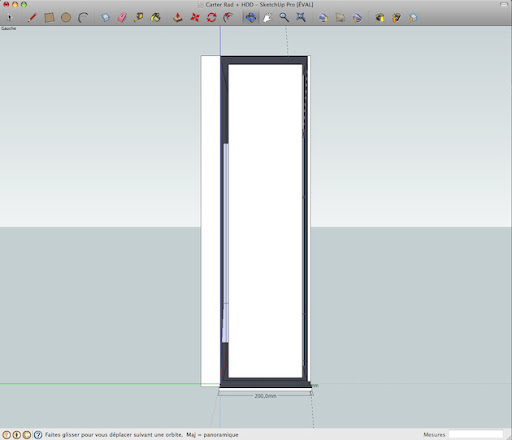
Task: Activate the Push/Pull tool
Action: click(x=178, y=17)
